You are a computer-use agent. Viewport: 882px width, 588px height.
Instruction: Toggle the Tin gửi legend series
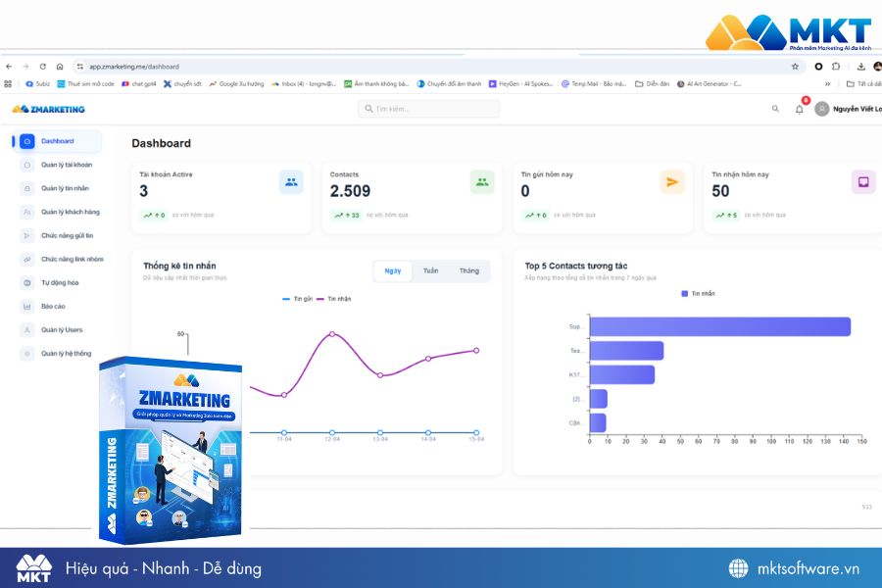[x=298, y=299]
